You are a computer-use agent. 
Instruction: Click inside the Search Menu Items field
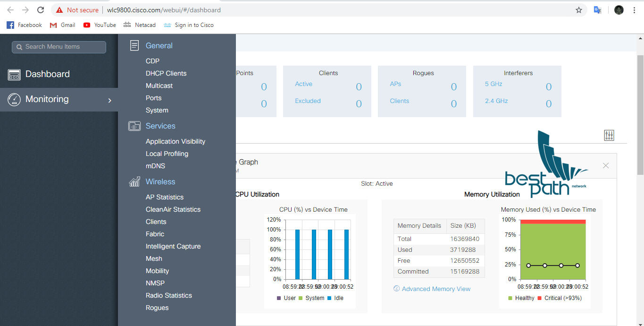tap(59, 47)
